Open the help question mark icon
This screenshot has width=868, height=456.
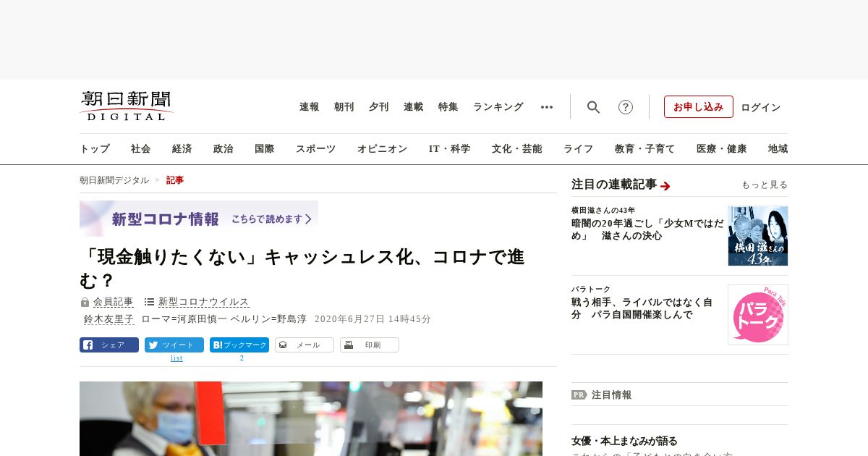click(626, 107)
